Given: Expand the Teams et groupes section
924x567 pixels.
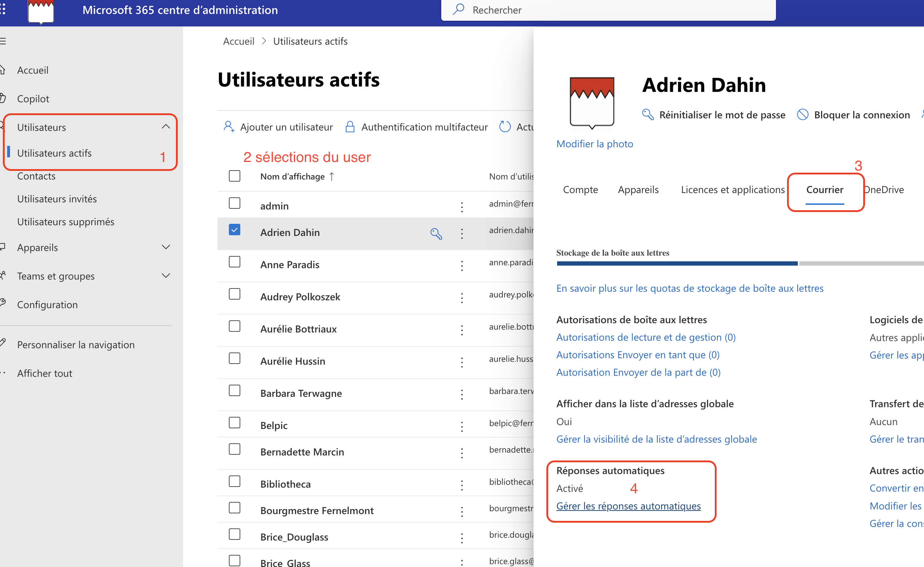Looking at the screenshot, I should coord(165,276).
